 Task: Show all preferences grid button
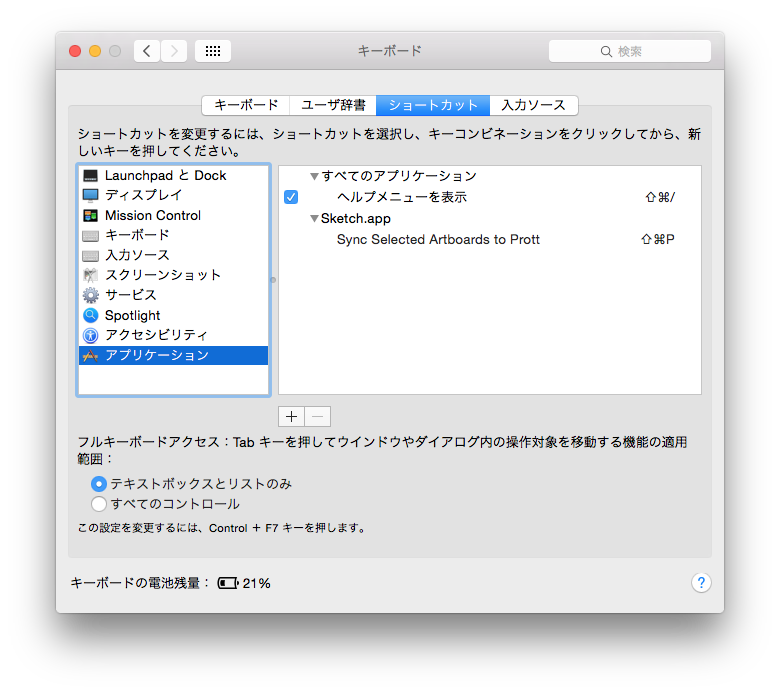pyautogui.click(x=213, y=51)
